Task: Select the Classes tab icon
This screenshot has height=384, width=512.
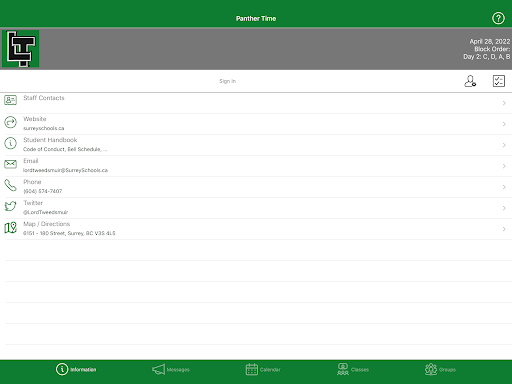Action: 343,369
